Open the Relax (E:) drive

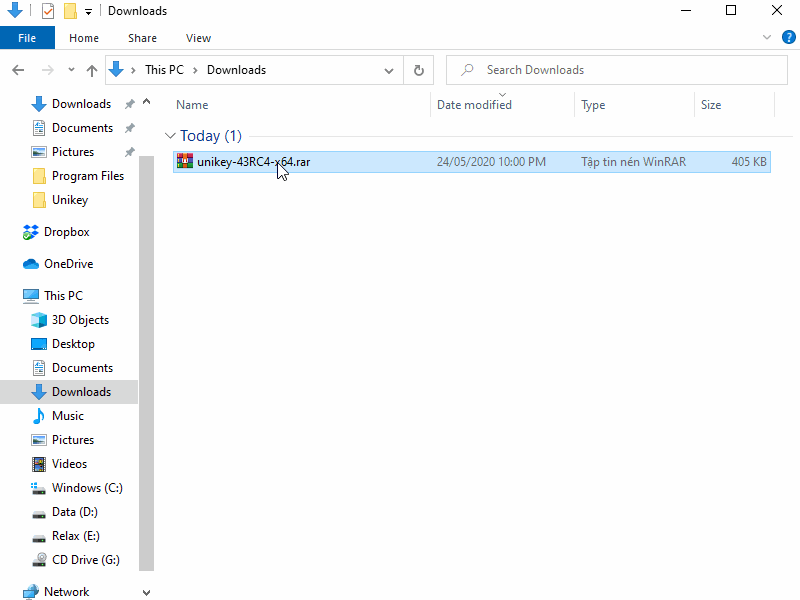pyautogui.click(x=76, y=535)
